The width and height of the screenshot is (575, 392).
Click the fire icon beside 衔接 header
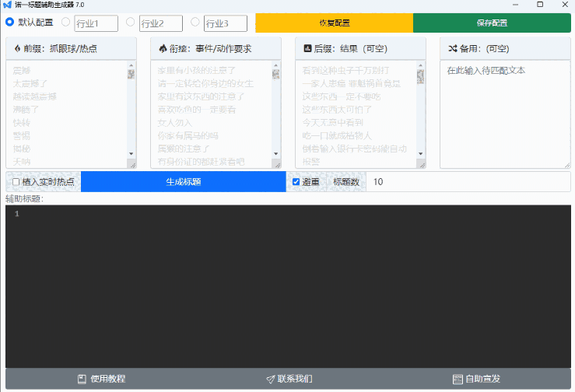(162, 49)
